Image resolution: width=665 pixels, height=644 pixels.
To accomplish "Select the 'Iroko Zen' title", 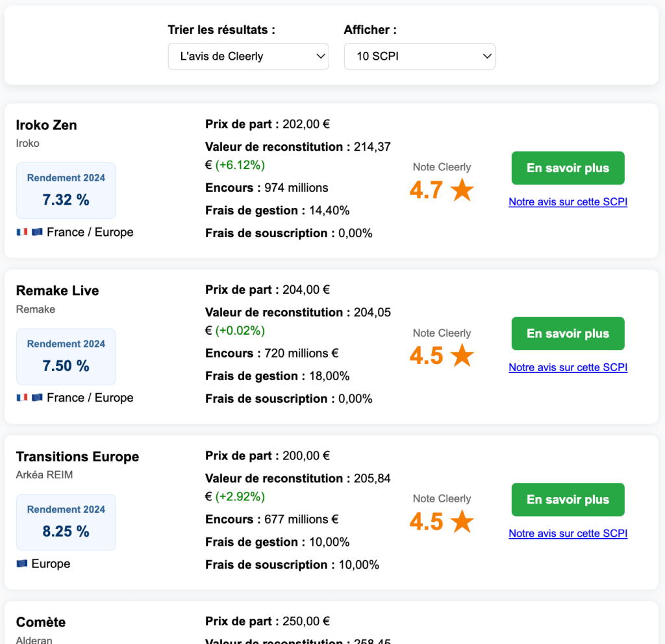I will pos(47,125).
